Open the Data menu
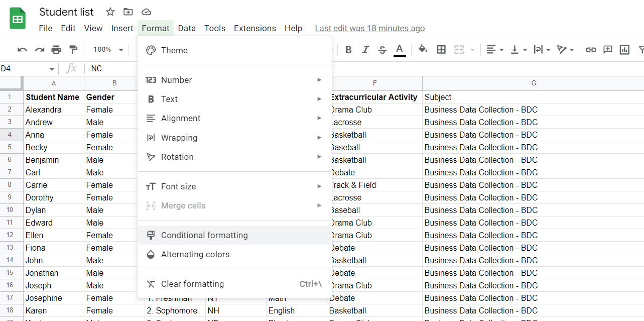The height and width of the screenshot is (321, 644). tap(186, 28)
